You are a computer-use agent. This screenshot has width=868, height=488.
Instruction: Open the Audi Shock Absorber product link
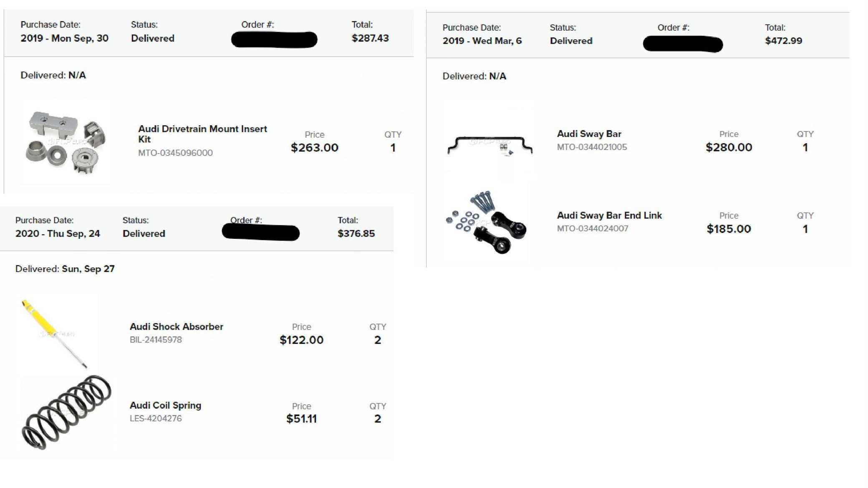(x=176, y=326)
